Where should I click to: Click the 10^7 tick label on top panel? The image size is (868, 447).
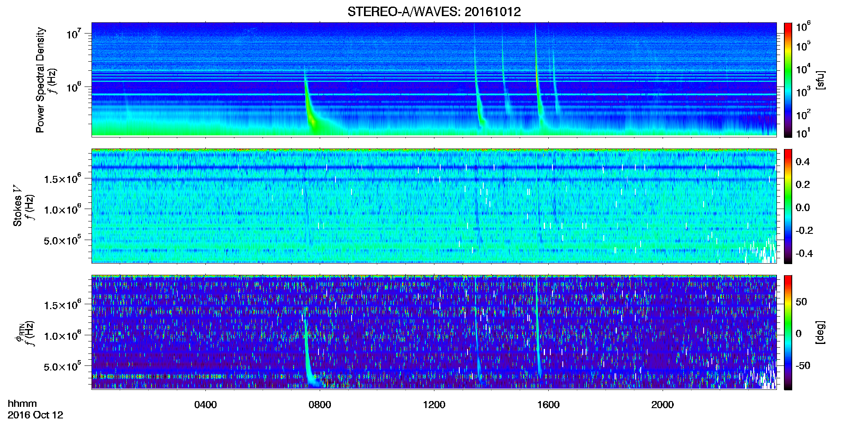[75, 34]
